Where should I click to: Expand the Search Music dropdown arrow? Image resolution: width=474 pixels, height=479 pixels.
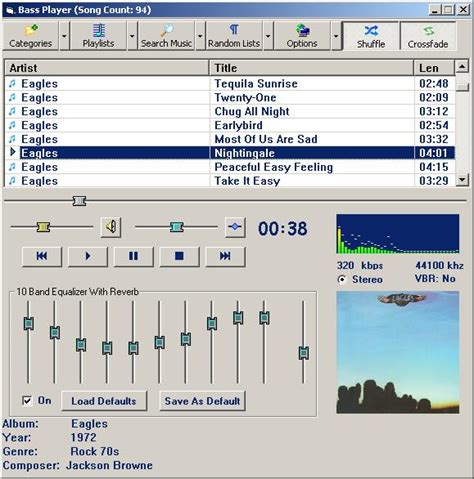(x=200, y=36)
